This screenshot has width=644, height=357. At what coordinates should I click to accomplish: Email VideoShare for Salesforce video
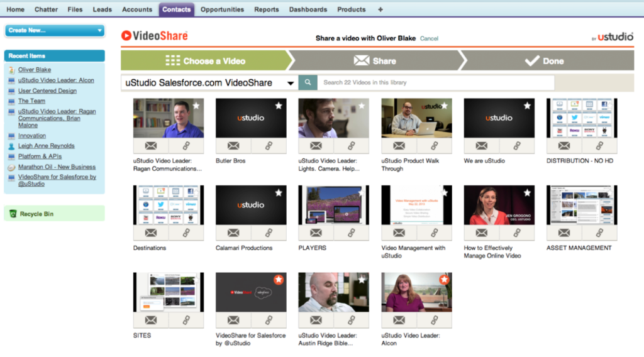click(233, 320)
